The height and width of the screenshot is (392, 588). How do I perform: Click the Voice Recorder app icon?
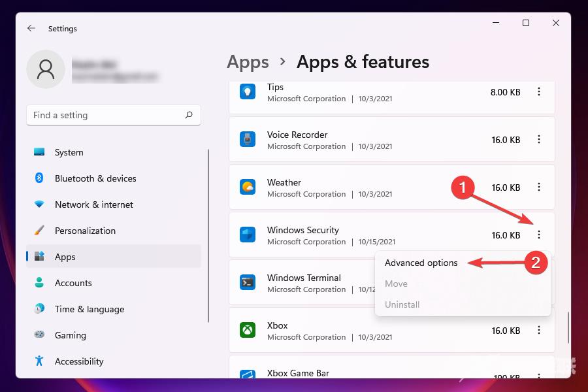(248, 139)
